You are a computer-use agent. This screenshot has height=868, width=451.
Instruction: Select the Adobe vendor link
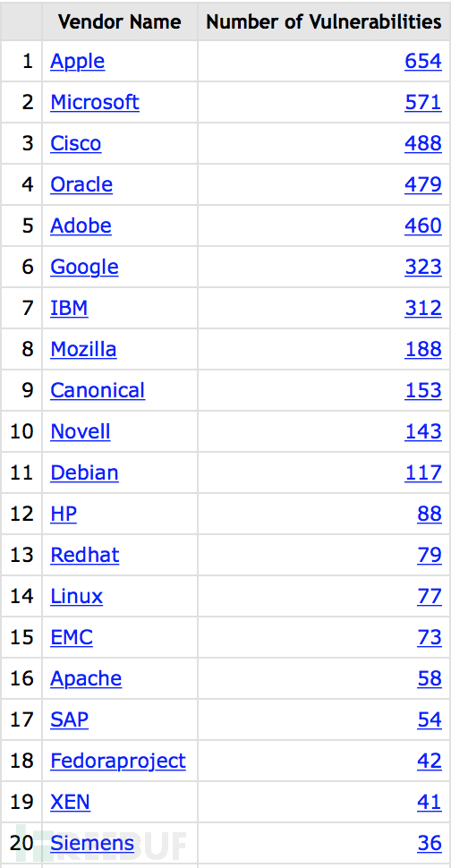[81, 226]
